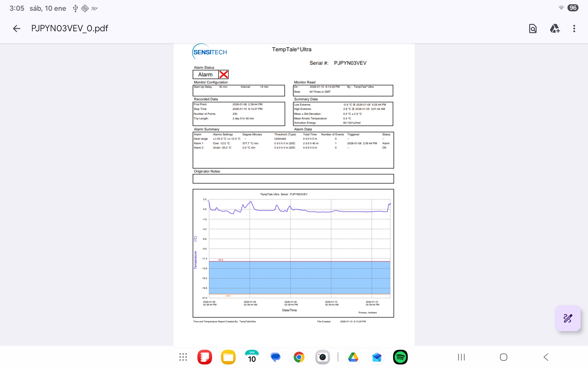Open the yellow My Files folder app

(x=228, y=357)
